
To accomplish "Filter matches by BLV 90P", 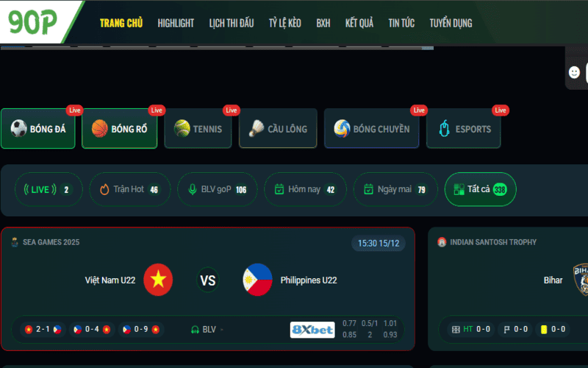I will (x=217, y=189).
